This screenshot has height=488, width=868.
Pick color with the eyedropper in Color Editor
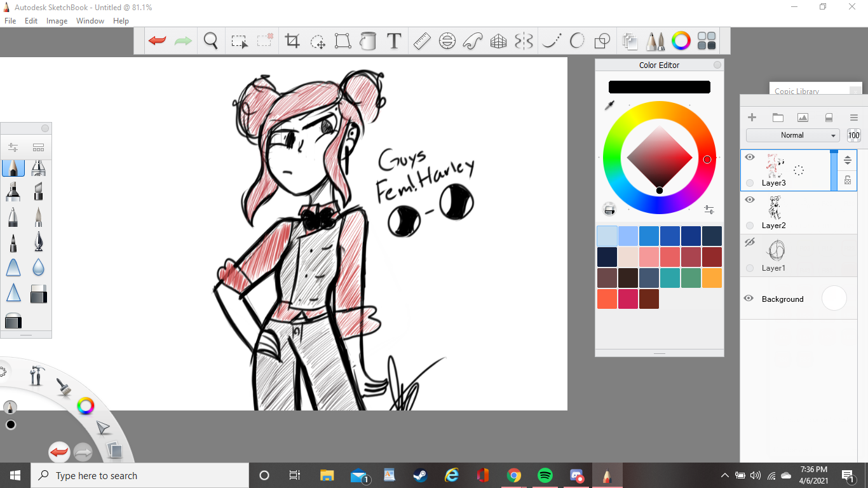click(x=609, y=105)
